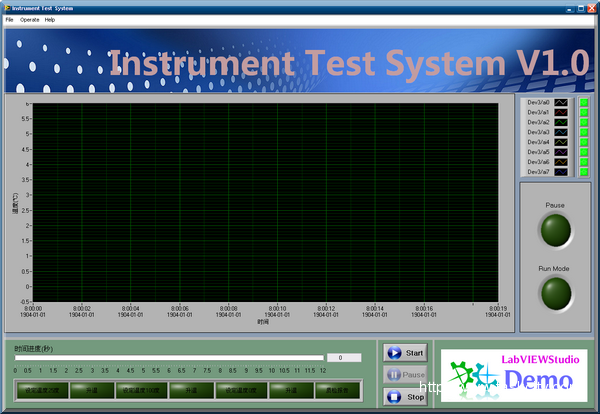Click the Dev3/ai6 orange waveform plot icon

click(561, 162)
